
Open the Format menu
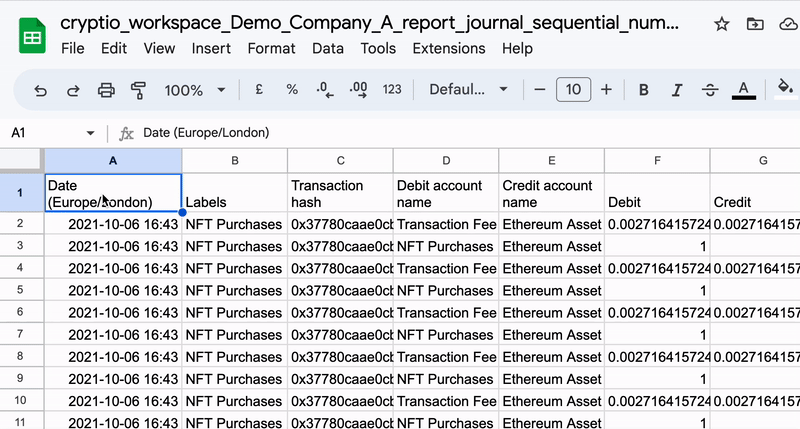tap(271, 48)
